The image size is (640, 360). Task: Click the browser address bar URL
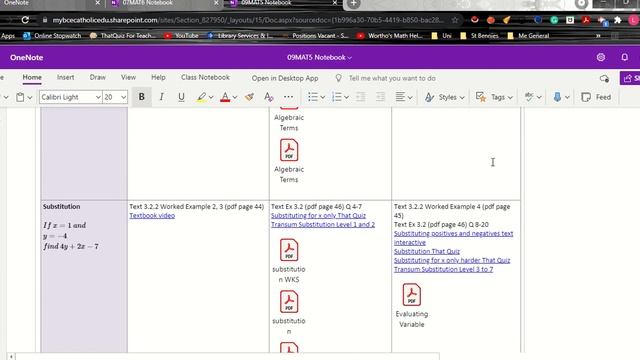[247, 20]
